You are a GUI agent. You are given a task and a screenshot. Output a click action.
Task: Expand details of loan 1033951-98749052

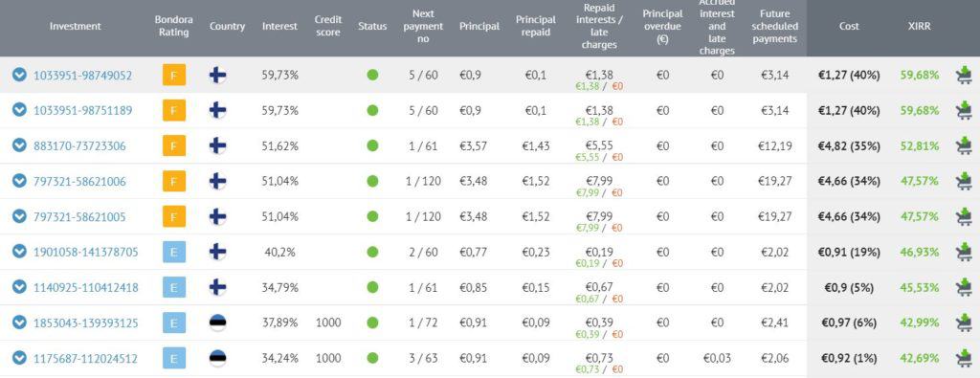click(x=20, y=75)
